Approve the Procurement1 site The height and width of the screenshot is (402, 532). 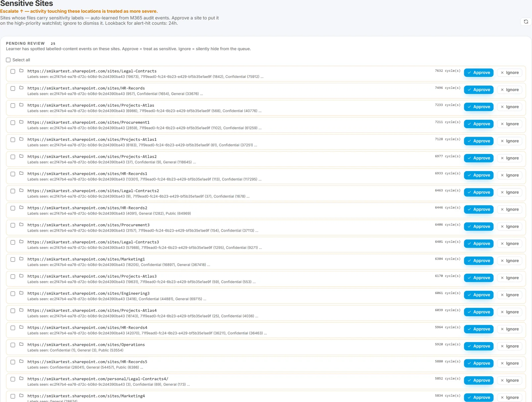click(478, 124)
